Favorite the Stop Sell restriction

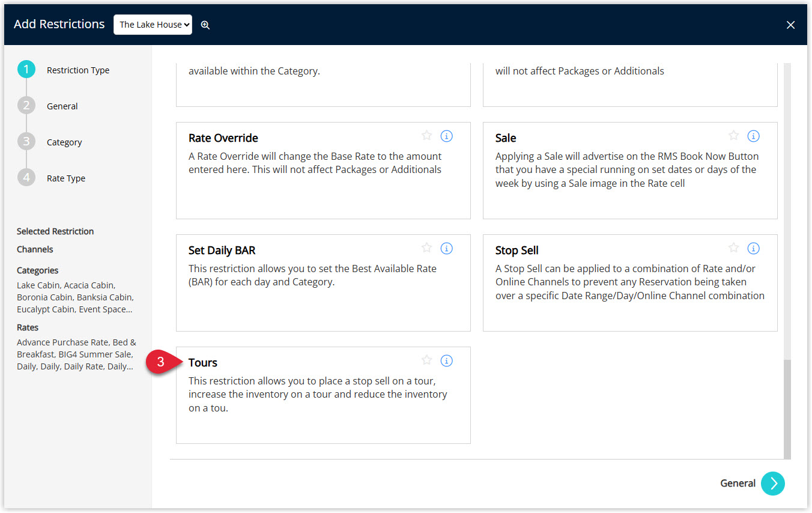click(x=733, y=248)
